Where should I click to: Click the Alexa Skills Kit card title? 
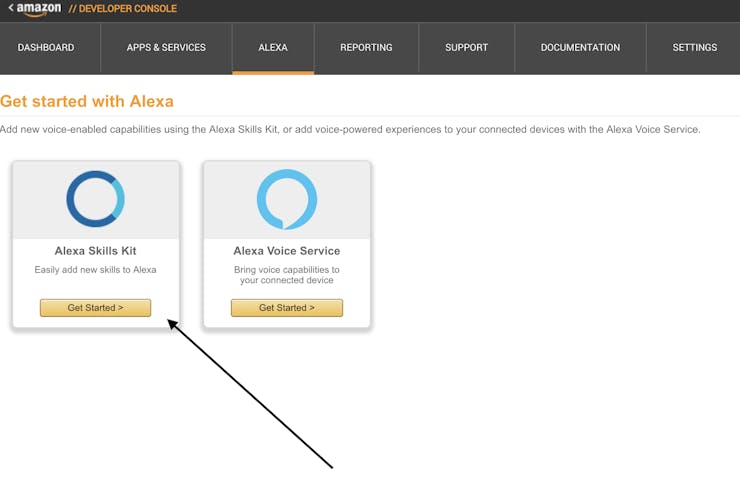95,251
